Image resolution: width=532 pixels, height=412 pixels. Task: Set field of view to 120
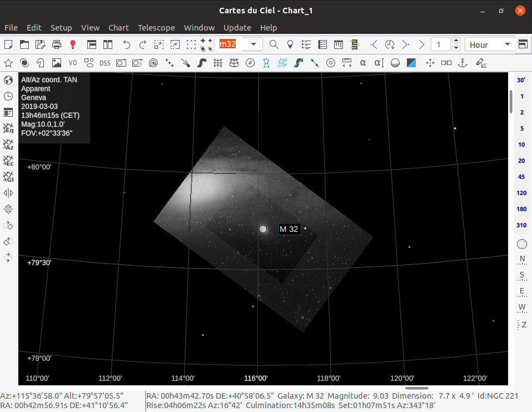(521, 193)
